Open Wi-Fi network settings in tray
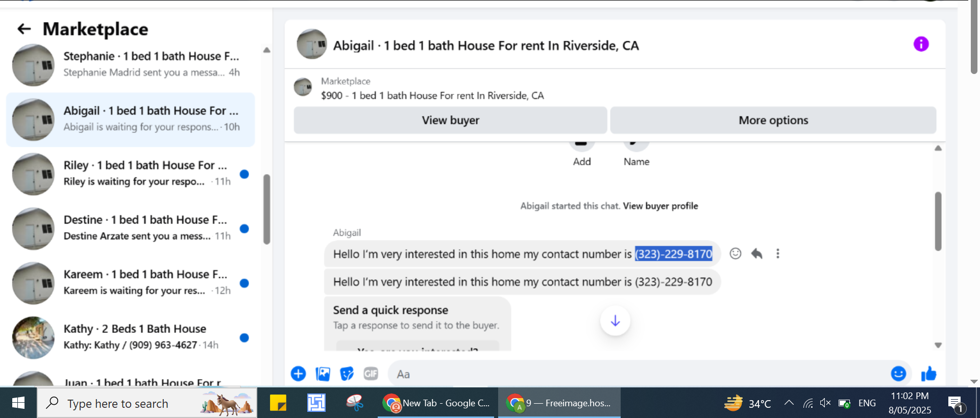This screenshot has height=418, width=980. [807, 404]
